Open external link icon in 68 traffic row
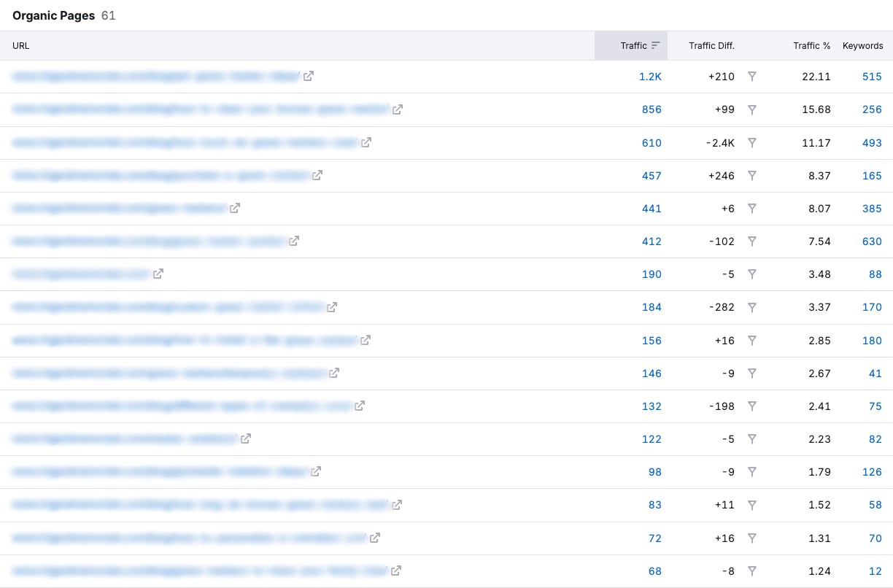The image size is (893, 588). point(397,570)
